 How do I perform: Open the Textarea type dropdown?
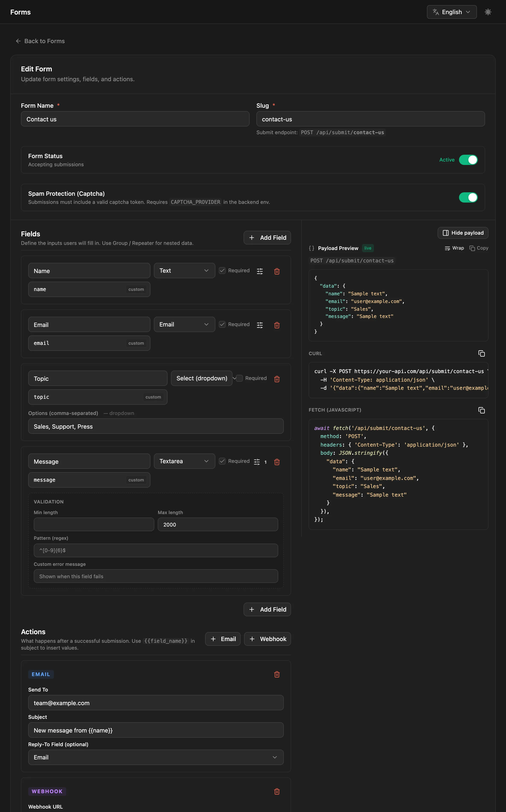point(184,461)
